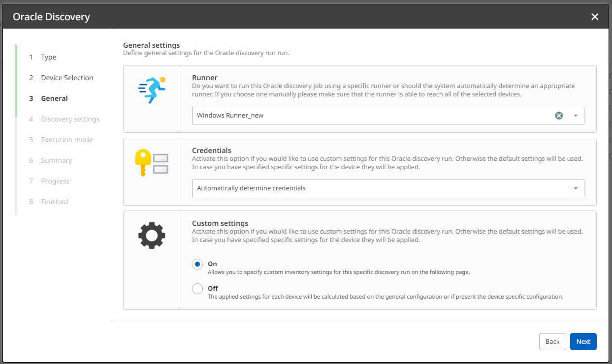Viewport: 612px width, 364px height.
Task: Open step 6 Summary
Action: [x=56, y=160]
